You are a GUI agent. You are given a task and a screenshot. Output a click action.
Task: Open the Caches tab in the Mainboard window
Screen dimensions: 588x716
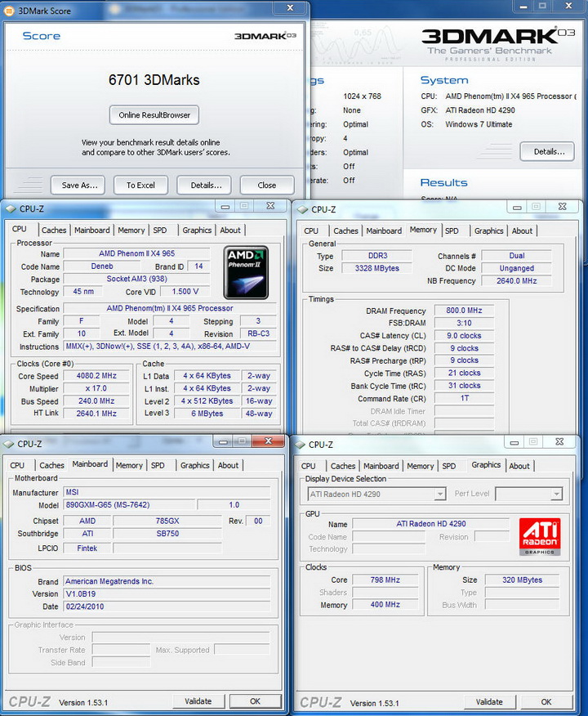[x=51, y=465]
